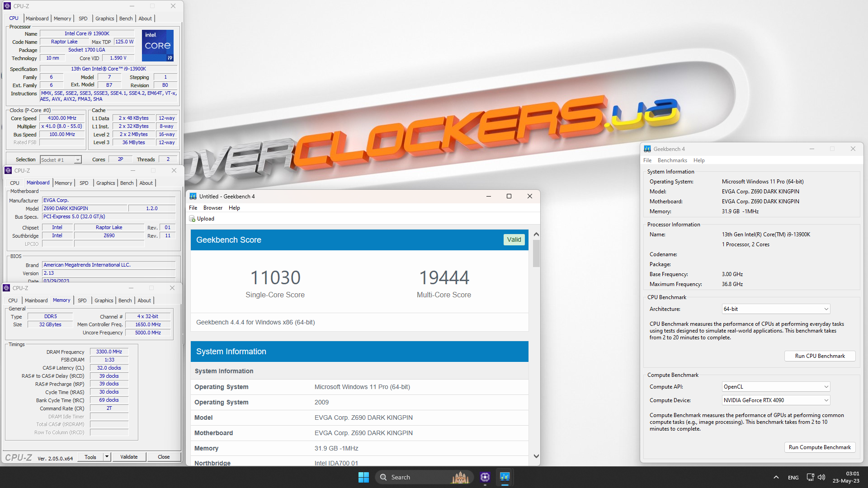The height and width of the screenshot is (488, 868).
Task: Open the Socket #1 selection dropdown
Action: [x=61, y=160]
